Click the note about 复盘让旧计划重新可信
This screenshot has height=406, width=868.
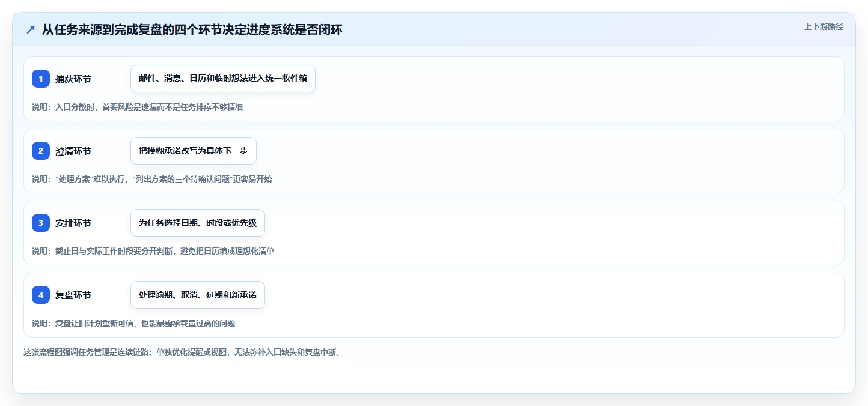click(133, 323)
